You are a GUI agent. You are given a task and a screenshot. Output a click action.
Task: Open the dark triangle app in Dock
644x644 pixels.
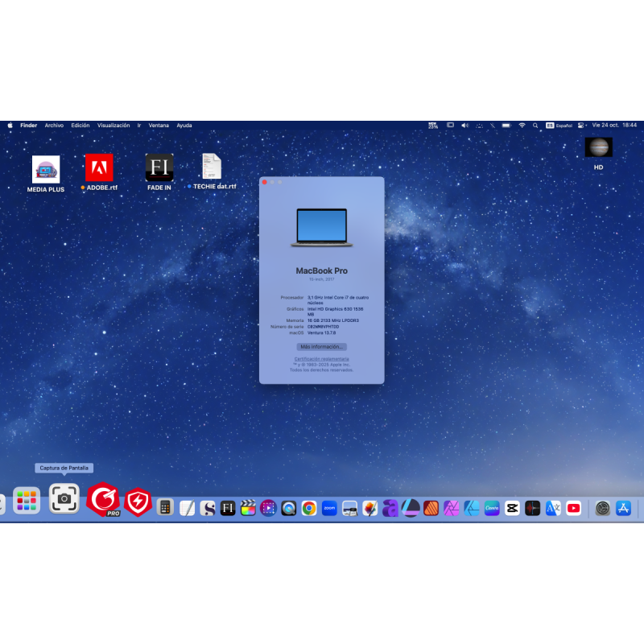click(411, 508)
